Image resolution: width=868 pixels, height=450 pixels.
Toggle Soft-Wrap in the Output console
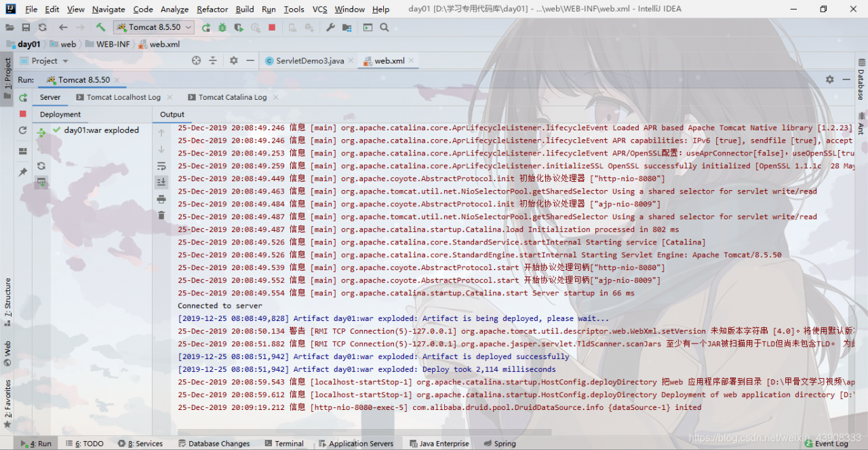point(161,166)
